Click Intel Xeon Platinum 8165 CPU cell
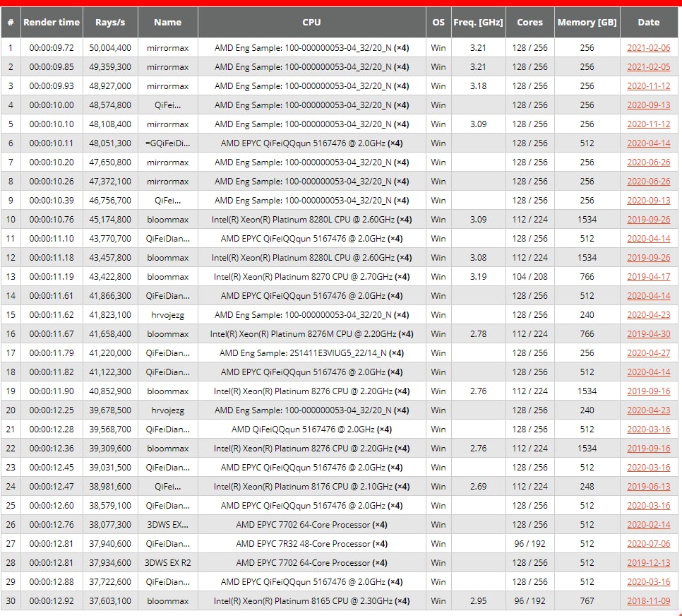Screen dimensions: 682x616 (312, 600)
